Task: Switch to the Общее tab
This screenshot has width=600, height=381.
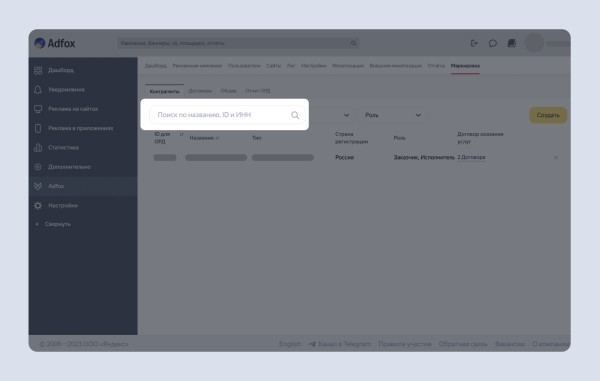Action: (x=228, y=91)
